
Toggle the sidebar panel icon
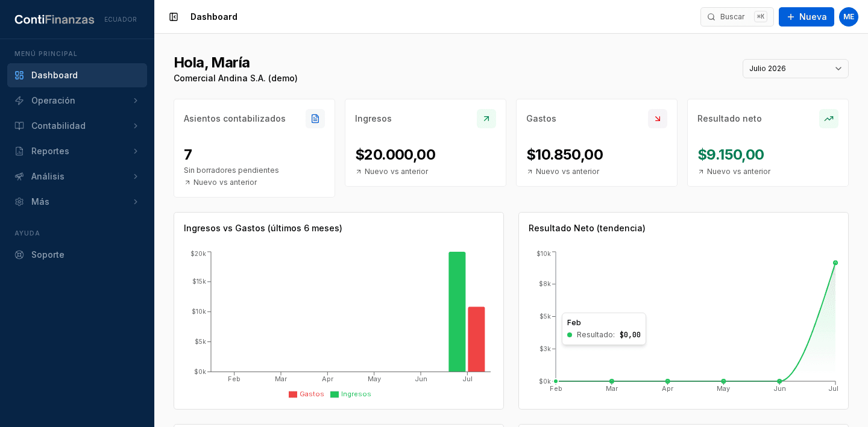(x=174, y=17)
